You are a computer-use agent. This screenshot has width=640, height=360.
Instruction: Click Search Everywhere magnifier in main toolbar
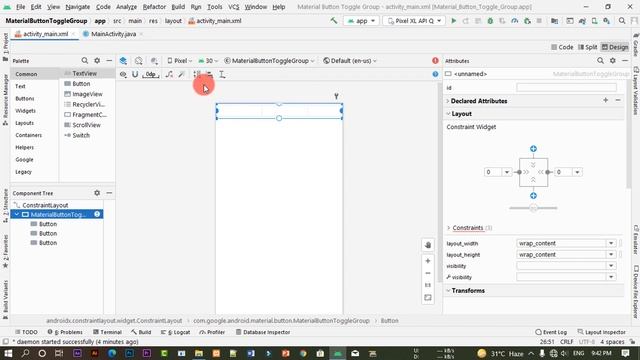622,21
